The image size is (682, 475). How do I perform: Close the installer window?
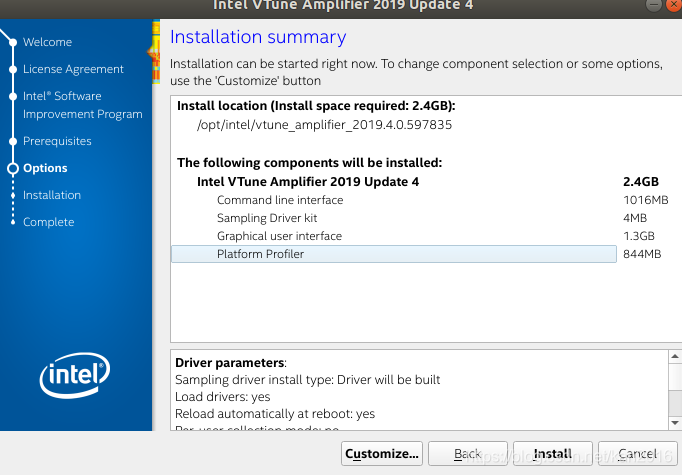[x=674, y=4]
